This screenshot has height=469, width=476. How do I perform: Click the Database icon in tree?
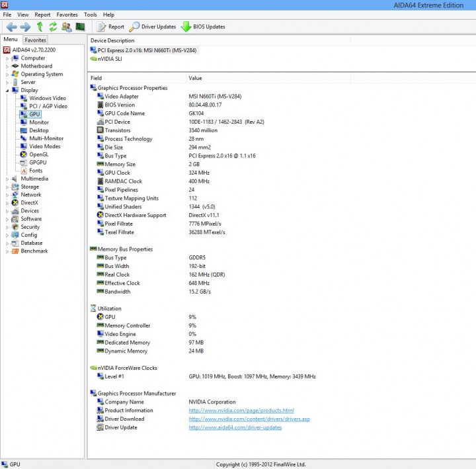coord(15,243)
